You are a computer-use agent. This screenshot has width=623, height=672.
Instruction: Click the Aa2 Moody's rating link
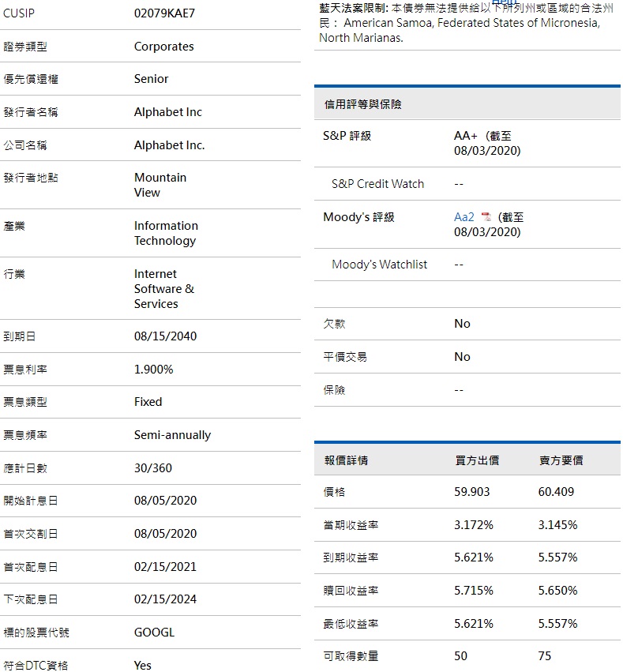point(464,217)
